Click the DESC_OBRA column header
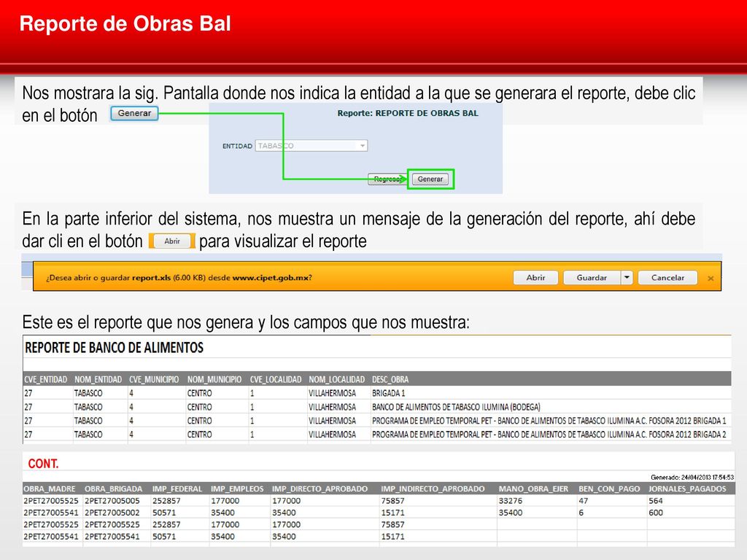Viewport: 747px width, 560px height. tap(390, 379)
